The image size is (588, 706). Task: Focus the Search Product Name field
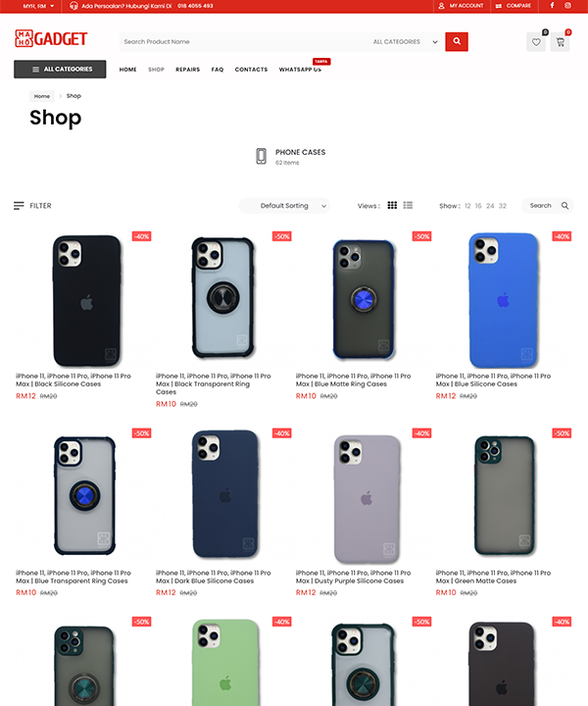click(x=245, y=42)
